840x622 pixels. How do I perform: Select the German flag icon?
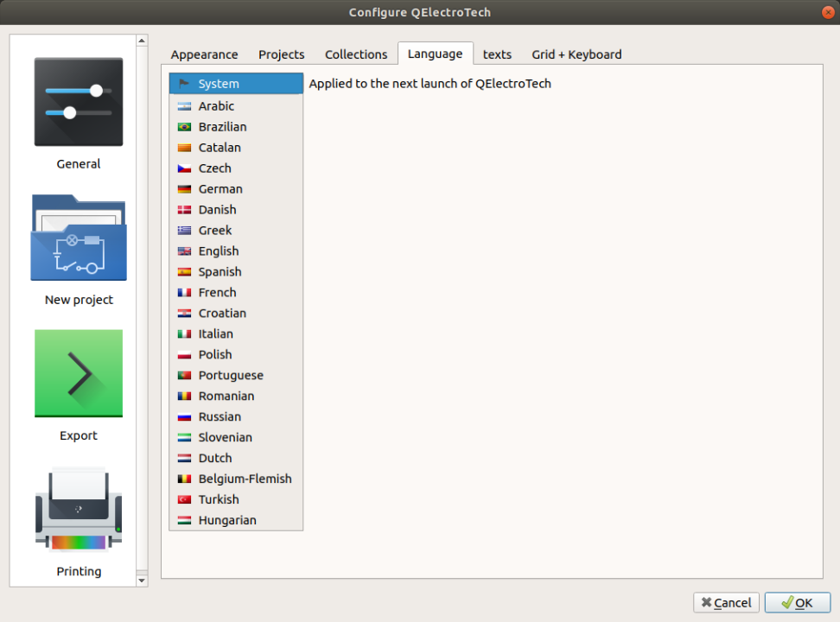(x=184, y=189)
